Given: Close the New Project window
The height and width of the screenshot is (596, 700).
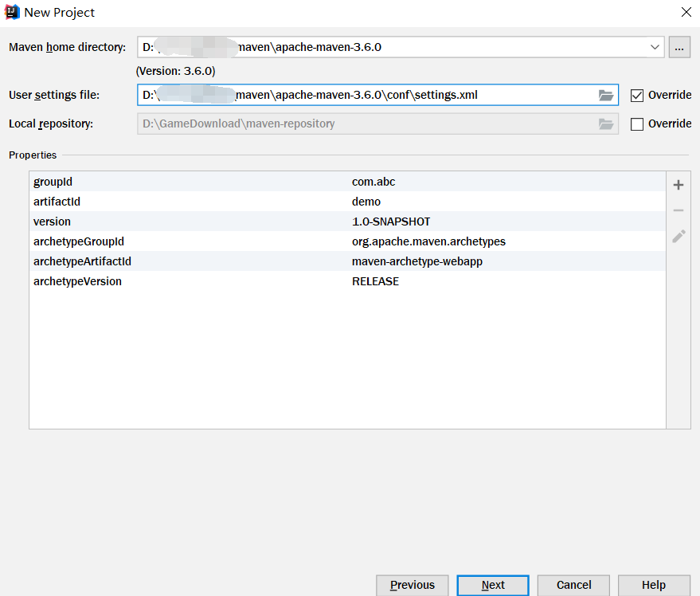Looking at the screenshot, I should click(686, 12).
